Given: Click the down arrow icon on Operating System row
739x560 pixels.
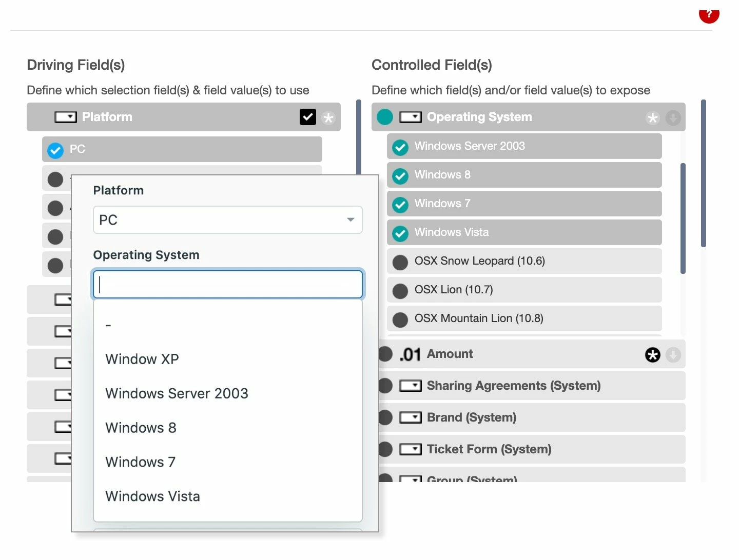Looking at the screenshot, I should 673,118.
